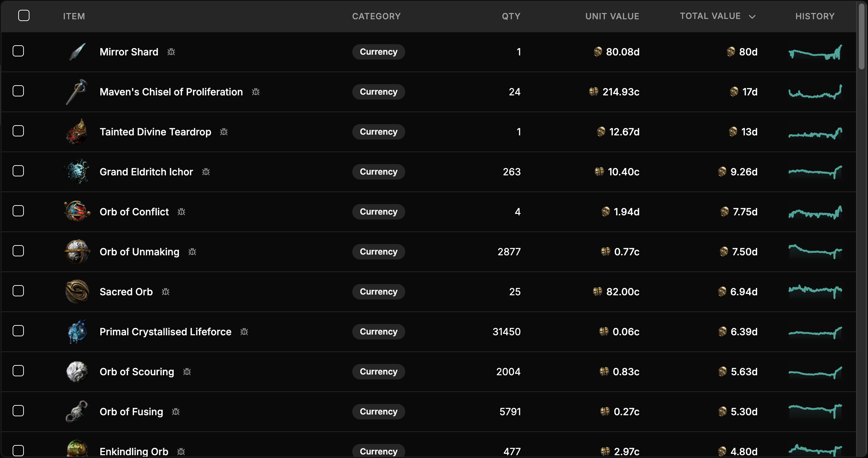Click the divine orb icon by 9.26d total
868x458 pixels.
pyautogui.click(x=722, y=172)
